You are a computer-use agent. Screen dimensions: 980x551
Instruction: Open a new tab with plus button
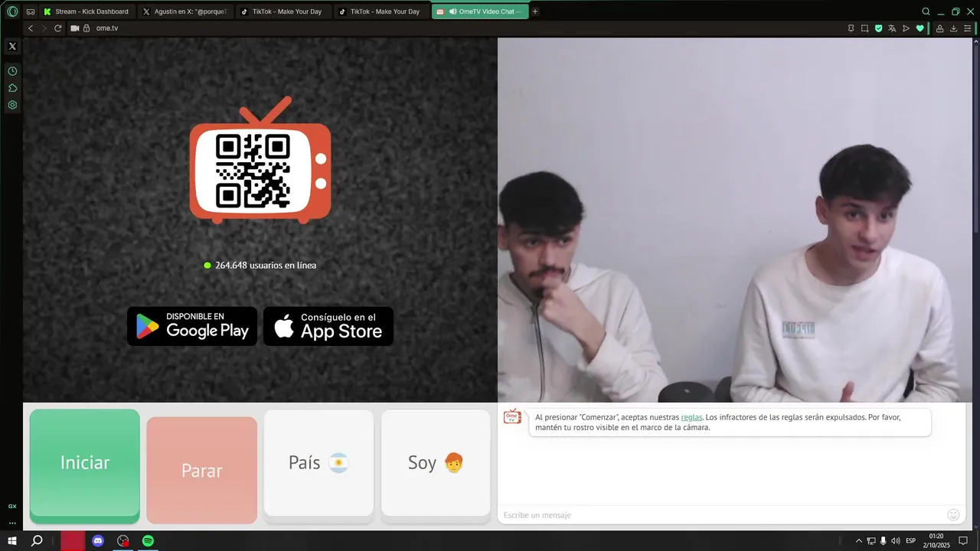tap(535, 11)
